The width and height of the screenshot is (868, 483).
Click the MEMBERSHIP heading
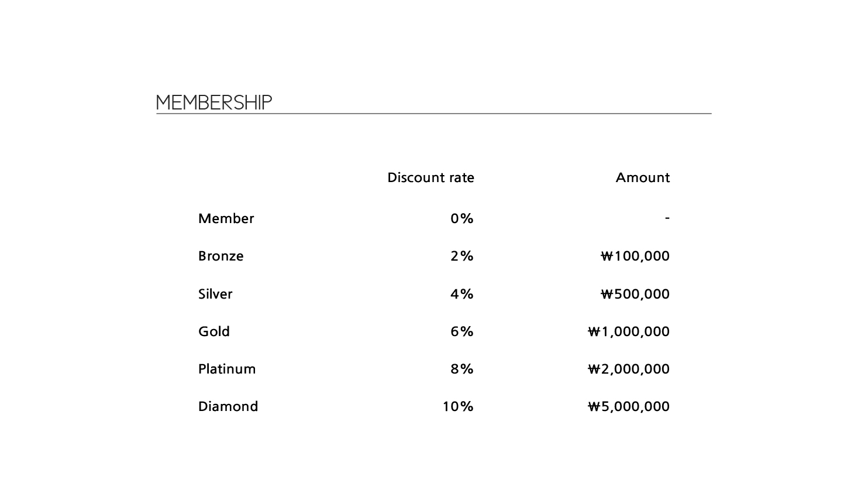214,102
